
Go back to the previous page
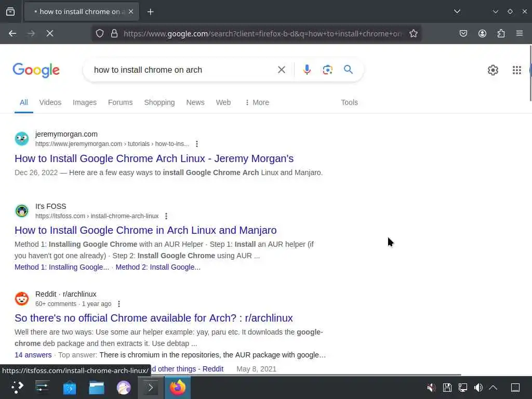click(12, 33)
